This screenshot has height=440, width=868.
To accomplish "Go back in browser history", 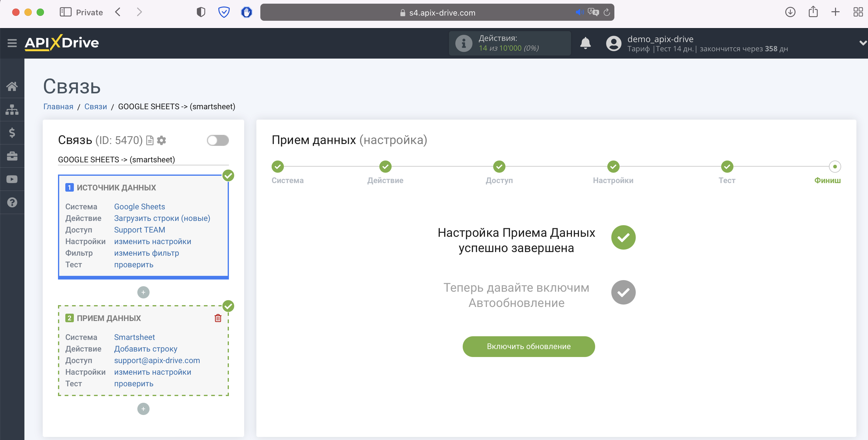I will 118,12.
